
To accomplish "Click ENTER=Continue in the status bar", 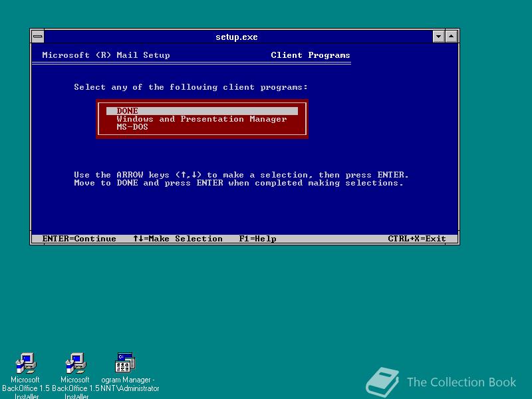I will click(79, 239).
